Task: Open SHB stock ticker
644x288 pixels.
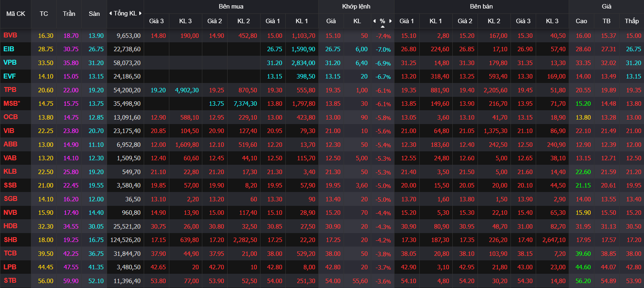Action: [x=10, y=240]
